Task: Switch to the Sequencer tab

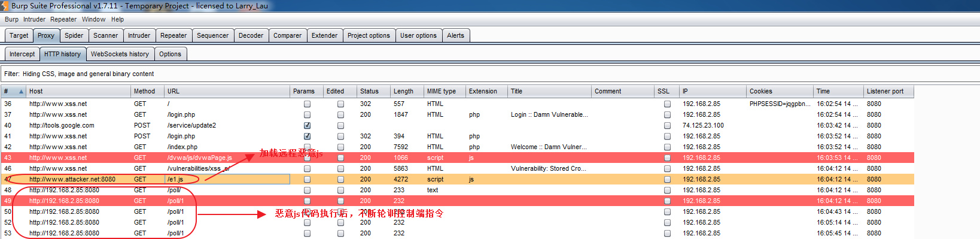Action: coord(213,35)
